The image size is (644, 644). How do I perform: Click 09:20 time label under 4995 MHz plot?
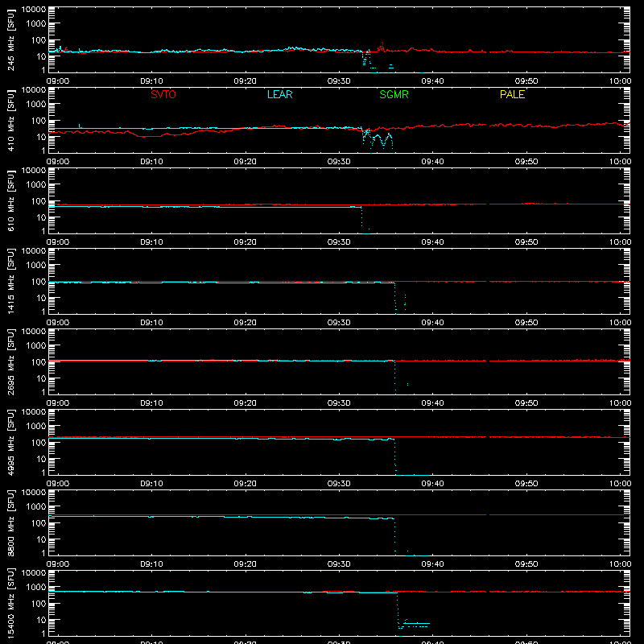[246, 484]
